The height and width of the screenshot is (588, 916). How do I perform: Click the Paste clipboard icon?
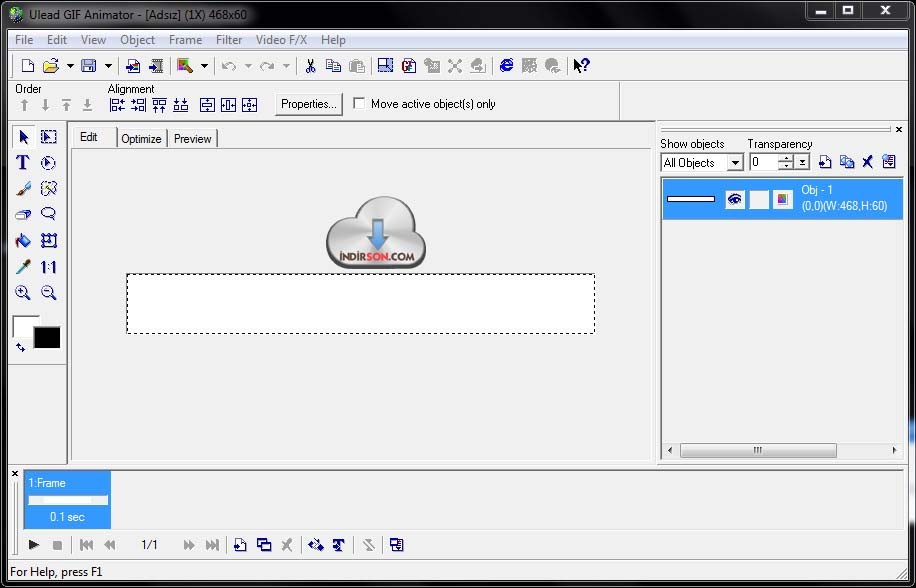(356, 66)
